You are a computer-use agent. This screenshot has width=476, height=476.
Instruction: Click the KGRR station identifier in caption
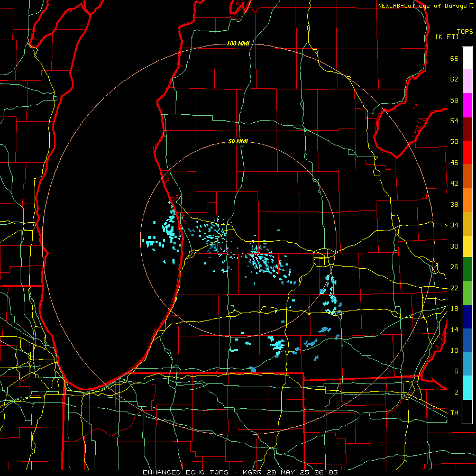(x=253, y=472)
